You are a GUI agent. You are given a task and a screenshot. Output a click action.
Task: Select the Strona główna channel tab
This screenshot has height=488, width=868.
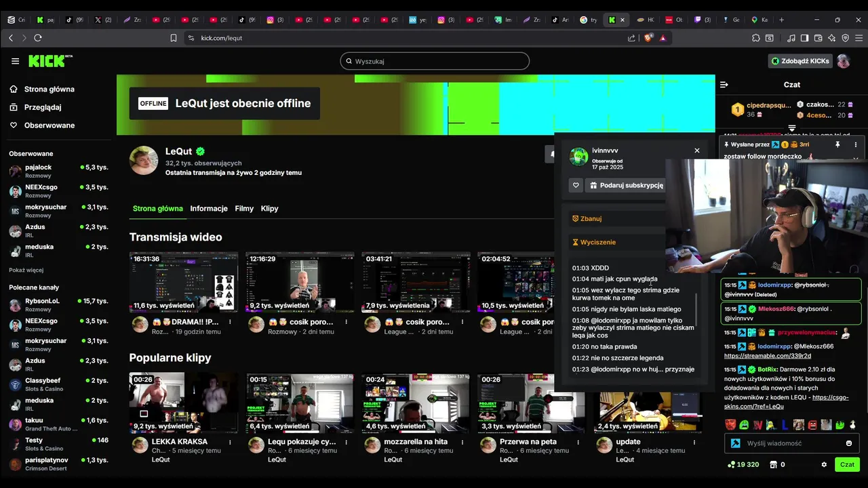(x=158, y=209)
